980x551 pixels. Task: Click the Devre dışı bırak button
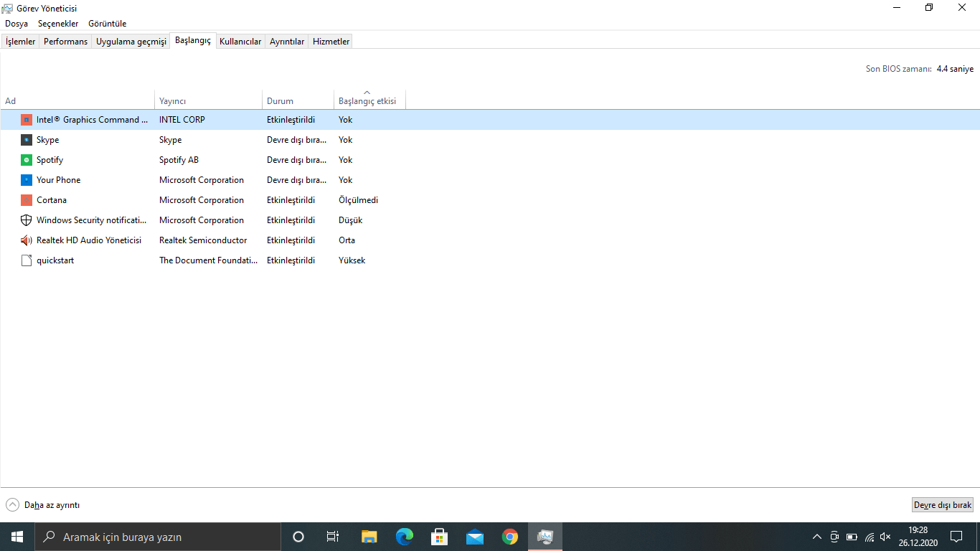click(x=943, y=505)
